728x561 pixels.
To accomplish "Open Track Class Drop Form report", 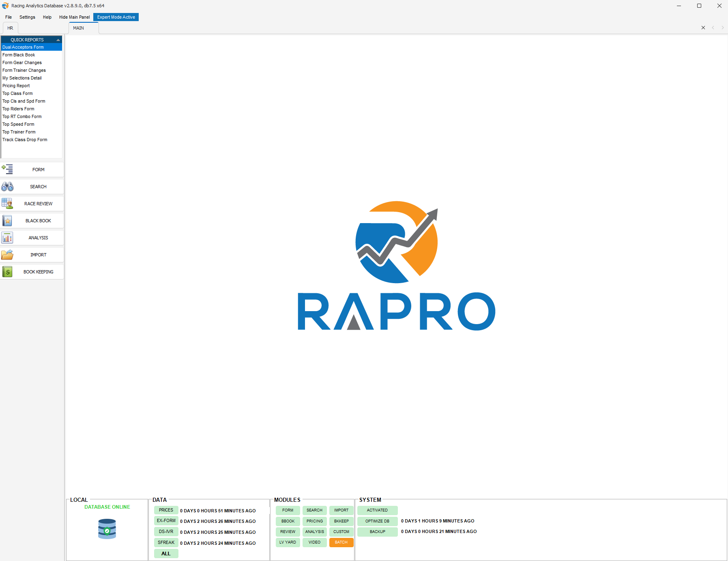I will tap(32, 140).
